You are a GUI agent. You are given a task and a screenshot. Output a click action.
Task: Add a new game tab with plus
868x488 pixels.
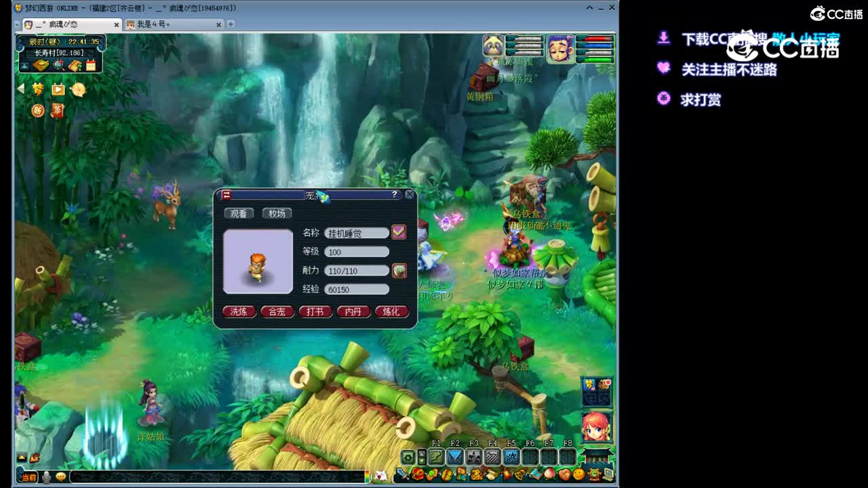click(x=231, y=24)
